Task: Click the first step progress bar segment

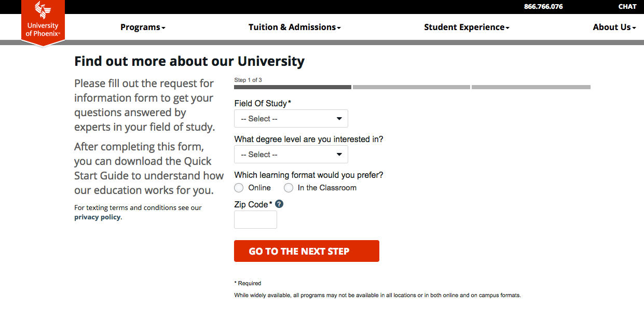Action: [293, 87]
